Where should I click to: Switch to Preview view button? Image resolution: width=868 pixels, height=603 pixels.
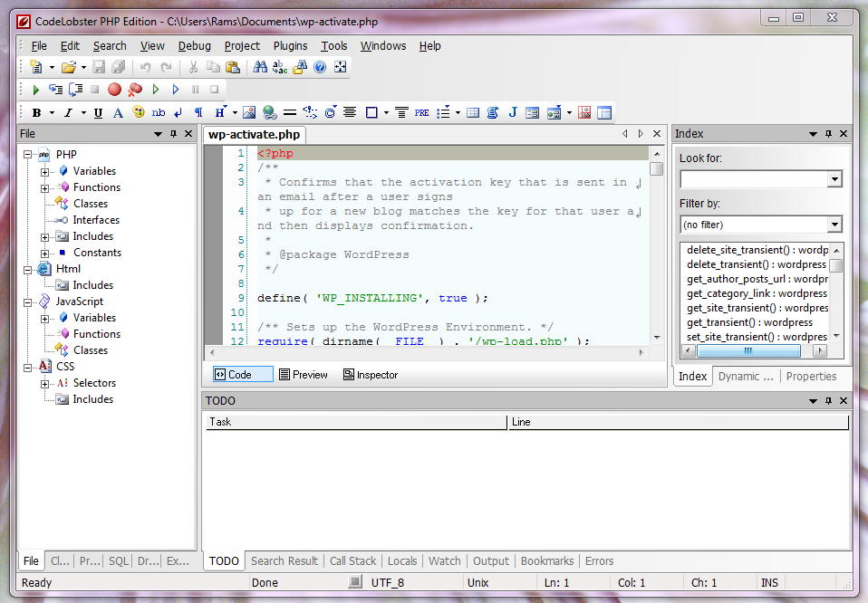[x=303, y=375]
